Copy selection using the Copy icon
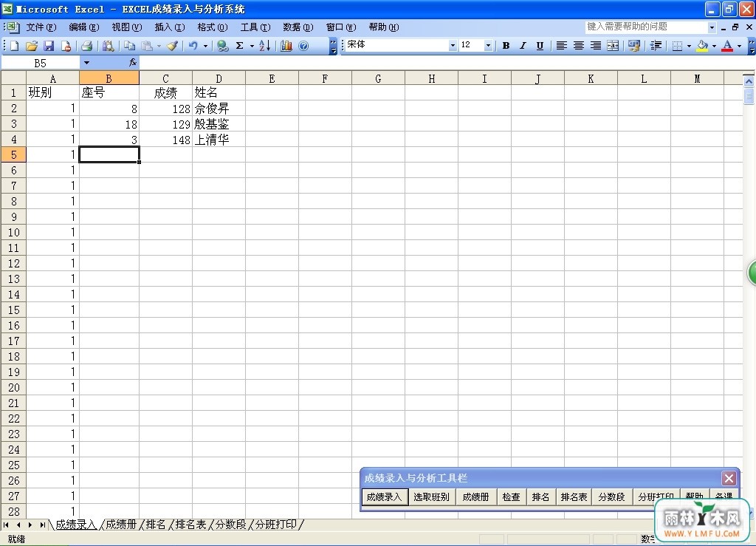Screen dimensions: 756x546 coord(129,46)
